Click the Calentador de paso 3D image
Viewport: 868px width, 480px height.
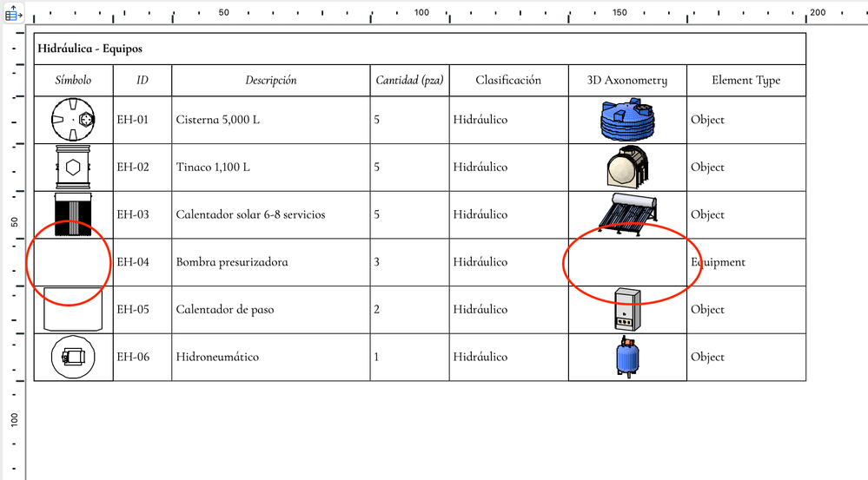[x=627, y=309]
